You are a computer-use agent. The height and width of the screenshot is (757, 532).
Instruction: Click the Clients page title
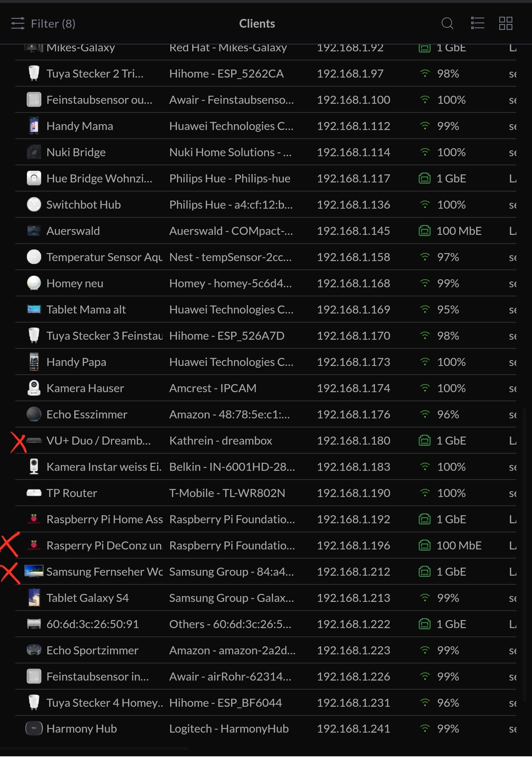click(257, 24)
